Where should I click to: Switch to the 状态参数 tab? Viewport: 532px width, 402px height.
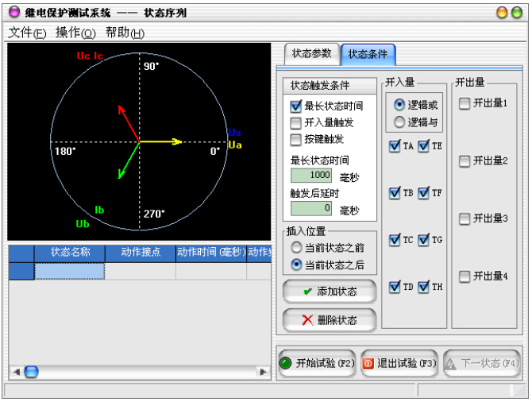point(311,53)
